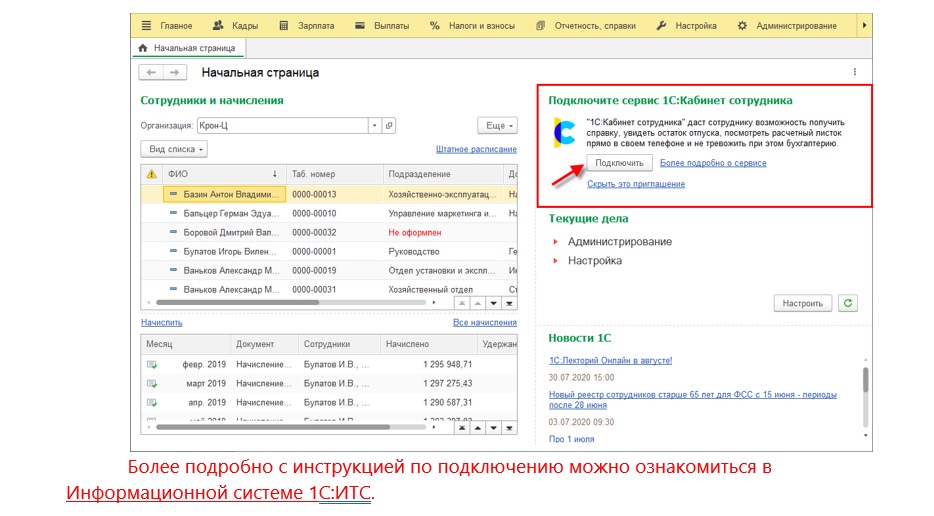Expand the Настройка item in Текущие дела

[556, 261]
